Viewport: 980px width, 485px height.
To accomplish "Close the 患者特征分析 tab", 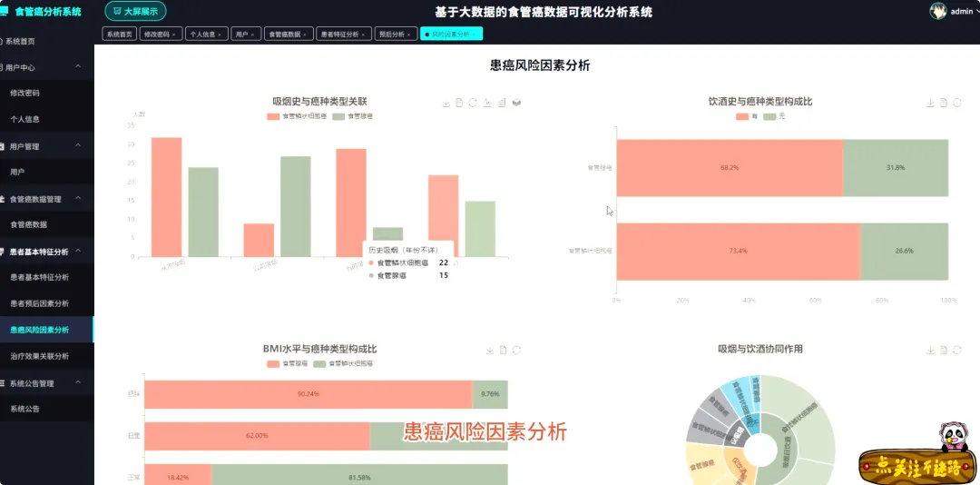I will coord(362,35).
